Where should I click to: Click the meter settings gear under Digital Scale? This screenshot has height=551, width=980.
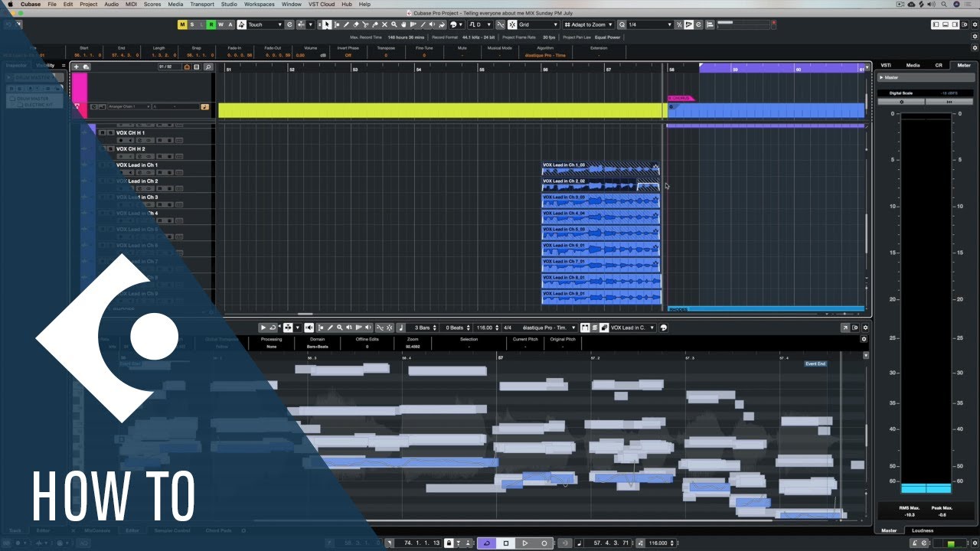click(x=901, y=101)
